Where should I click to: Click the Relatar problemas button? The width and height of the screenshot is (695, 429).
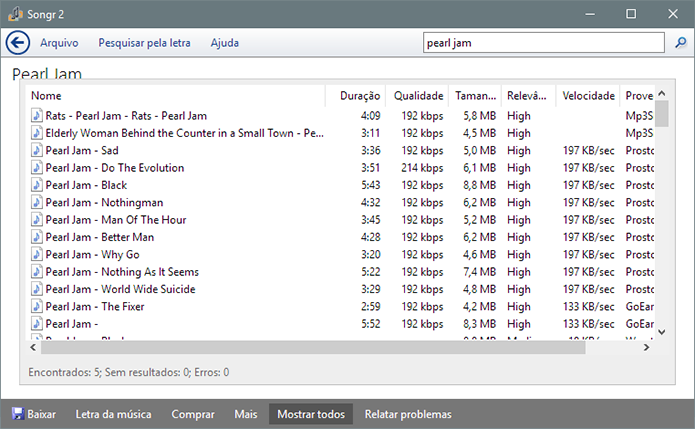(x=408, y=414)
